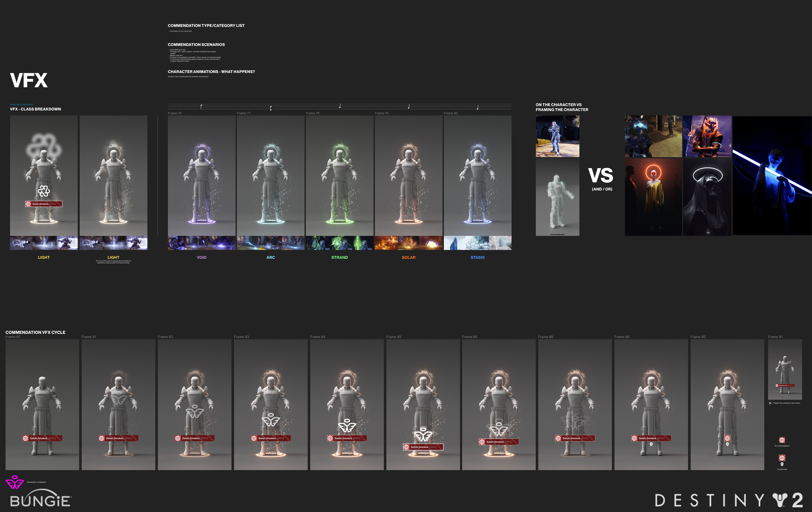Click the large VFX title
The height and width of the screenshot is (512, 812).
coord(29,80)
